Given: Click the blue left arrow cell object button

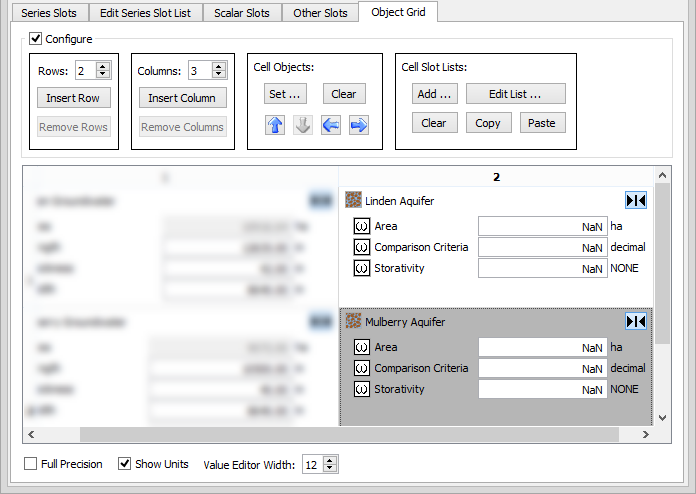Looking at the screenshot, I should [331, 125].
